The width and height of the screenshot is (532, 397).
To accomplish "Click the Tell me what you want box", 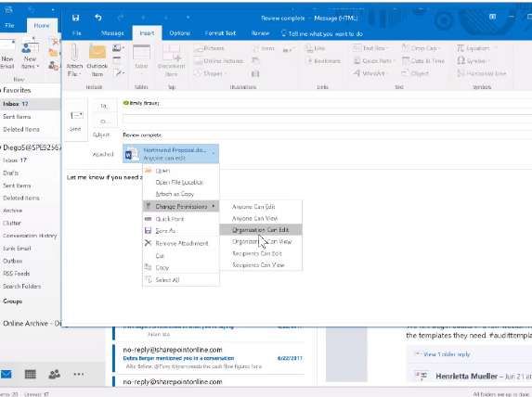I will [x=322, y=33].
